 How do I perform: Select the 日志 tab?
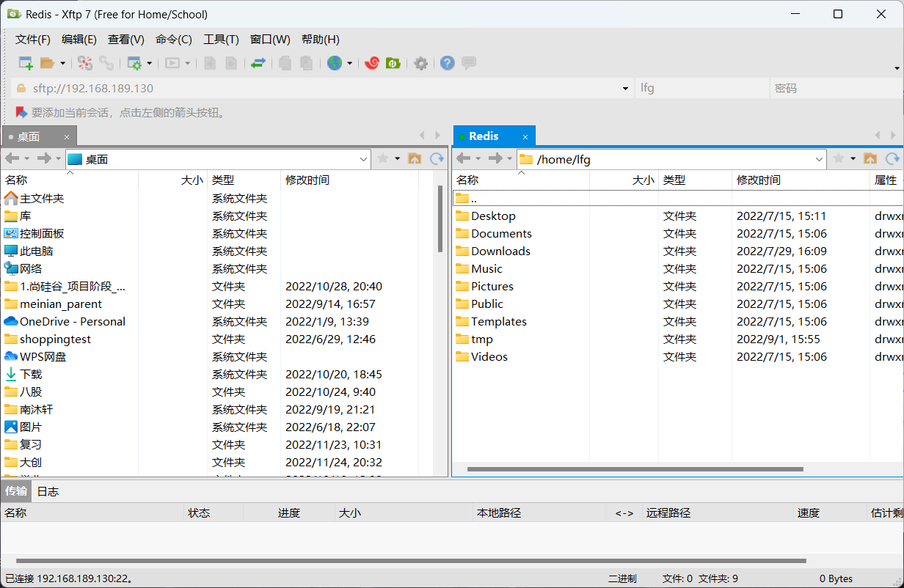tap(48, 491)
